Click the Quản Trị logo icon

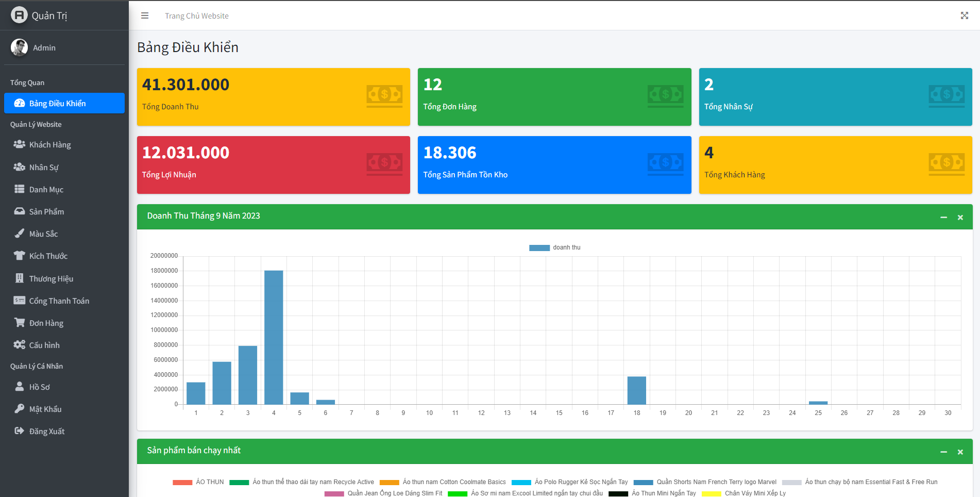click(19, 15)
